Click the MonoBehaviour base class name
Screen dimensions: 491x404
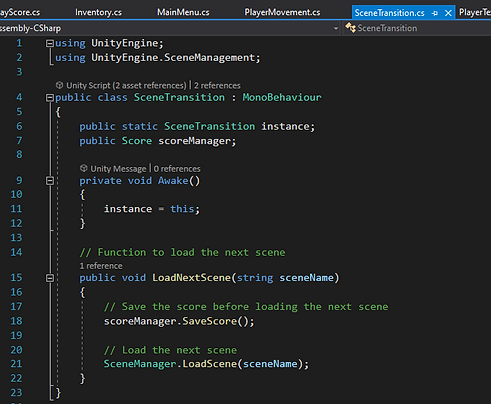point(282,97)
